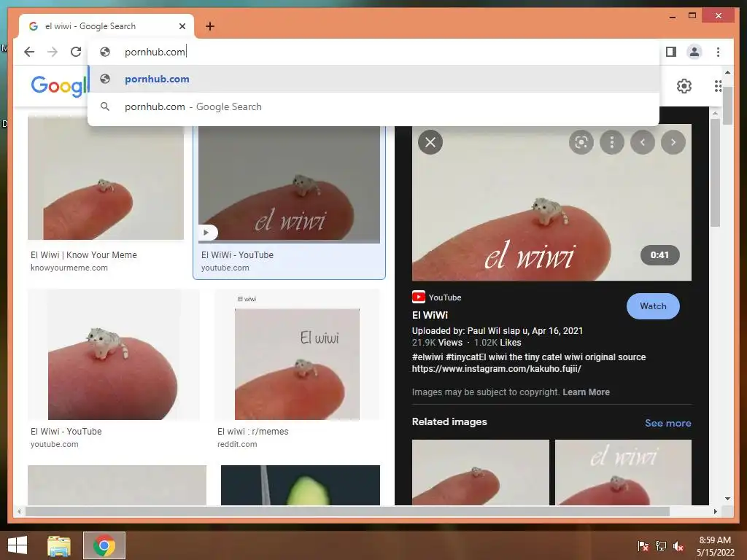Click the reddit.com source text

point(237,444)
